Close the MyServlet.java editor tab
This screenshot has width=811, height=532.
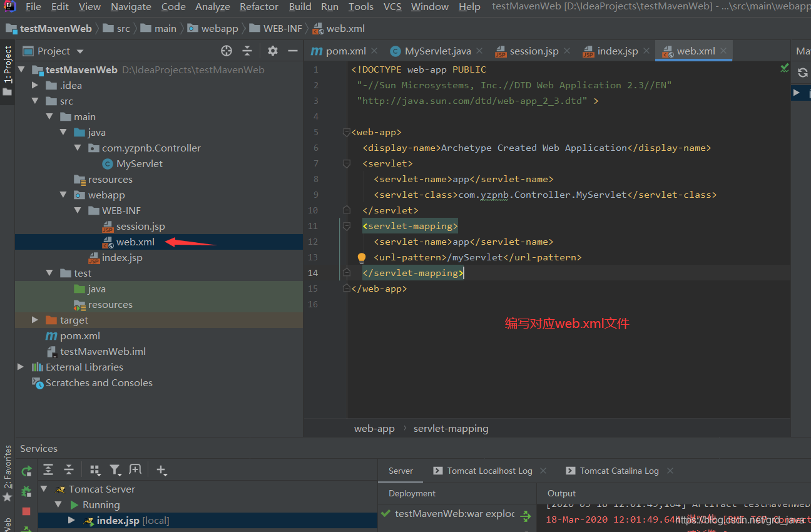pyautogui.click(x=479, y=51)
